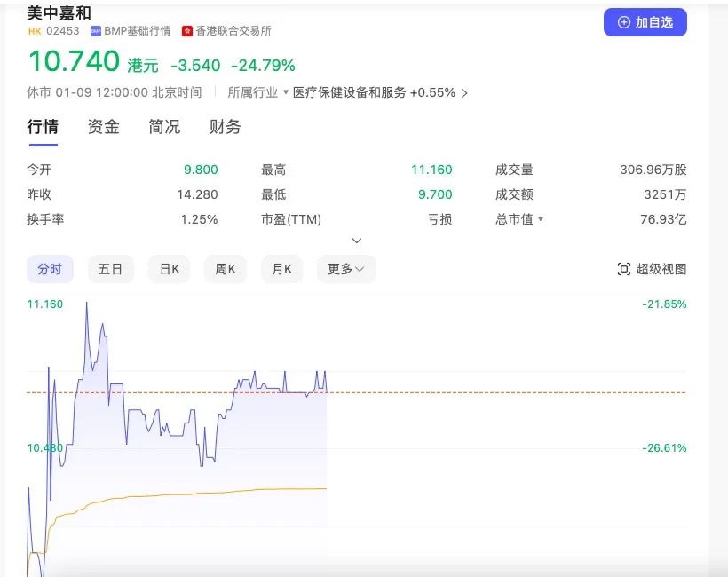Select the 日K chart view
The height and width of the screenshot is (577, 728).
(x=168, y=268)
